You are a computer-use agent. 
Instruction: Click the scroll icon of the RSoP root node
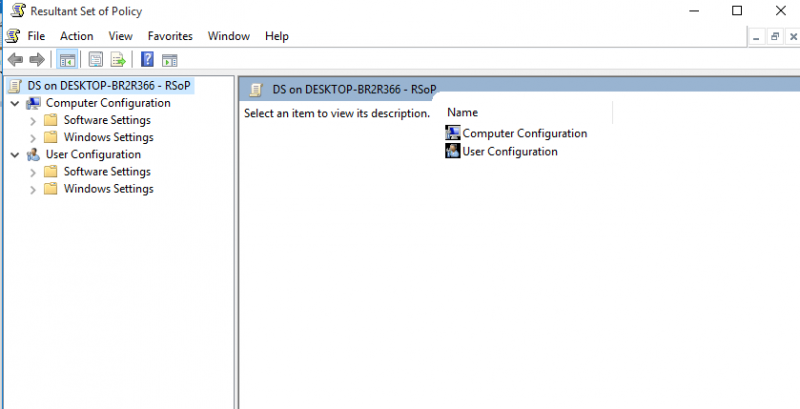[15, 86]
